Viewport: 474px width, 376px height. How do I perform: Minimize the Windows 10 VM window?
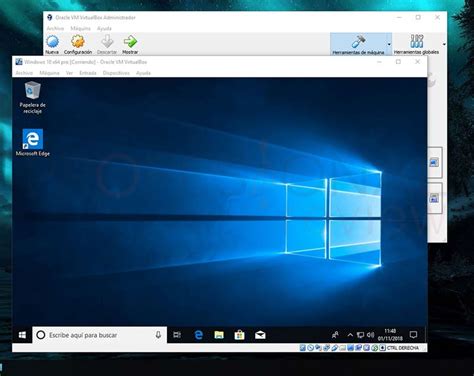[x=379, y=62]
